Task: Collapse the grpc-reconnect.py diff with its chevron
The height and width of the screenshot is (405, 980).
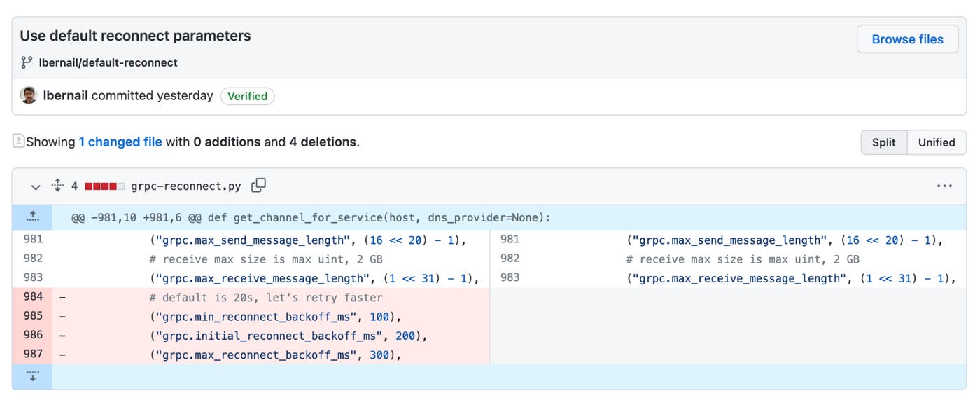Action: (x=35, y=186)
